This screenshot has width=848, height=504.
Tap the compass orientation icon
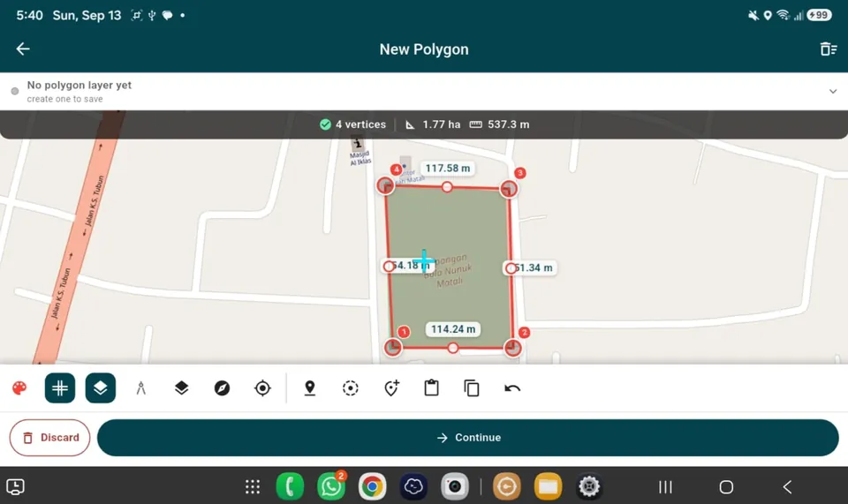pos(223,387)
